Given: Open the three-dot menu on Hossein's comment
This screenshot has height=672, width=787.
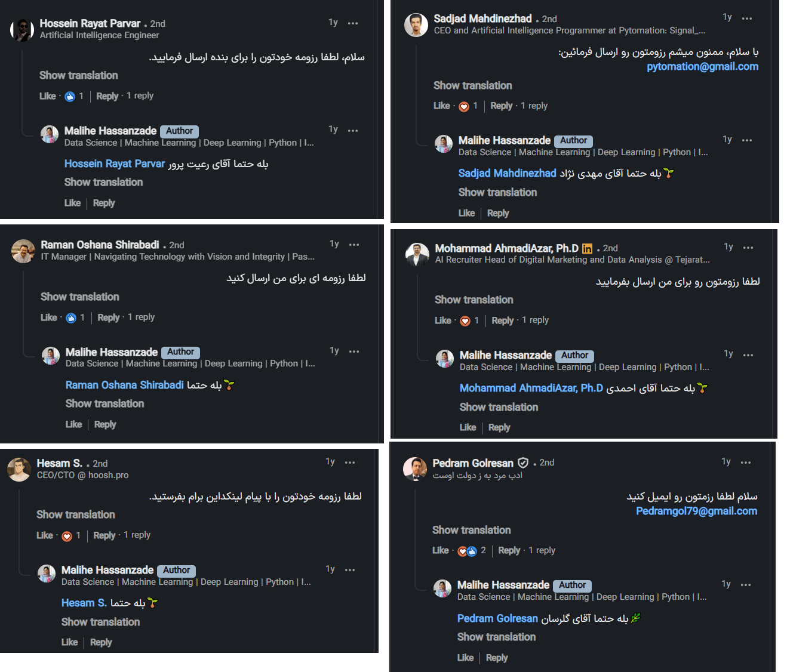Looking at the screenshot, I should tap(353, 23).
